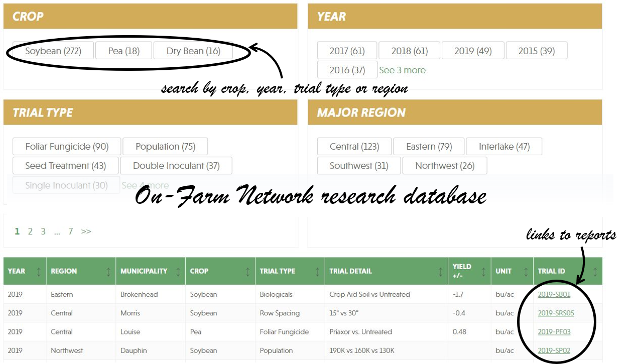
Task: Sort the Unit column arrows
Action: pos(526,271)
